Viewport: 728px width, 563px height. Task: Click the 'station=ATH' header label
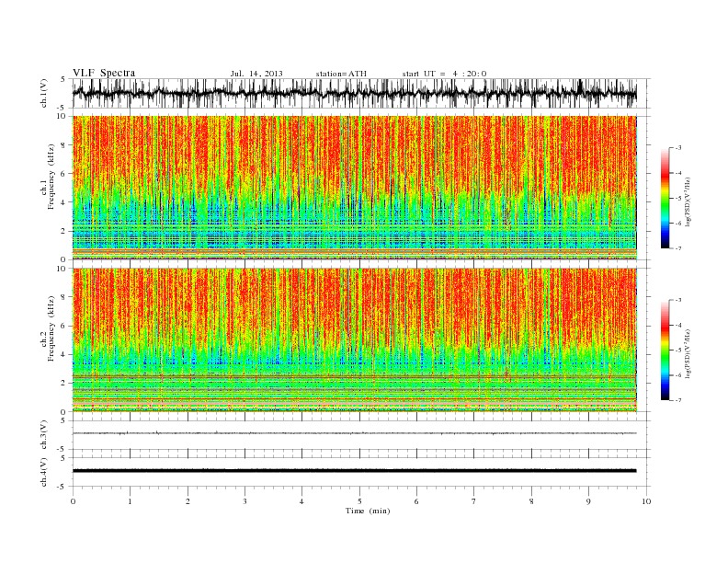[341, 74]
